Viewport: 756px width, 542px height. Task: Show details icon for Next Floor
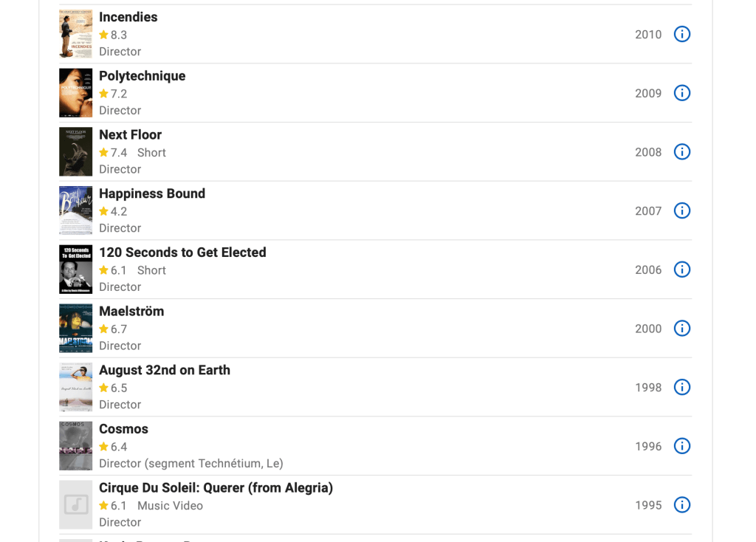coord(682,152)
